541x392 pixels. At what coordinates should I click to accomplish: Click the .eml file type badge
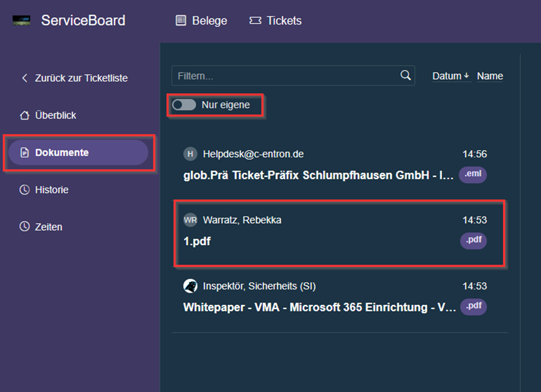pyautogui.click(x=473, y=175)
